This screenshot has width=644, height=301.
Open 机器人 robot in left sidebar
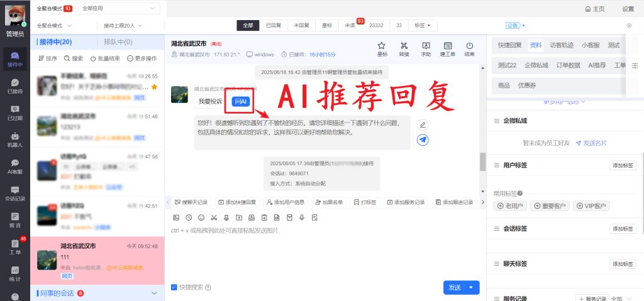point(14,140)
